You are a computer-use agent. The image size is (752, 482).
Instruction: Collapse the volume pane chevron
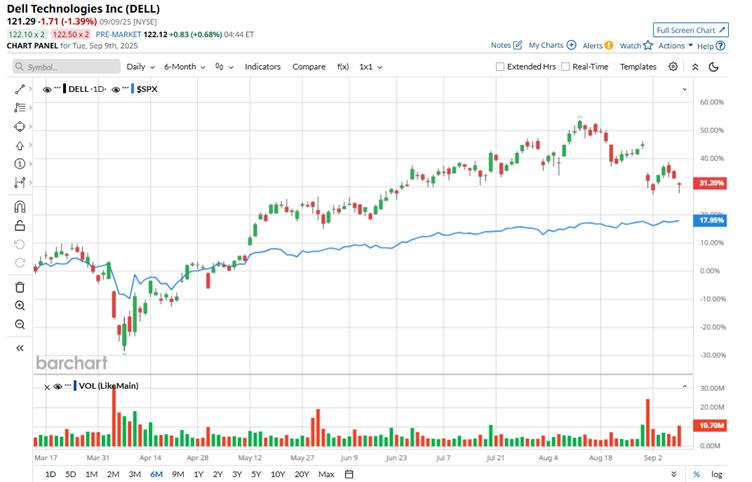pyautogui.click(x=684, y=386)
